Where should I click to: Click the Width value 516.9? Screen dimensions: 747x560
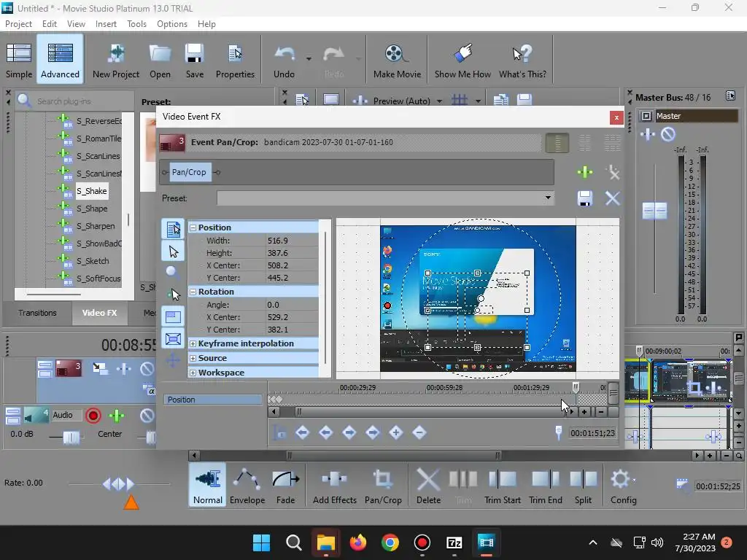pos(292,241)
